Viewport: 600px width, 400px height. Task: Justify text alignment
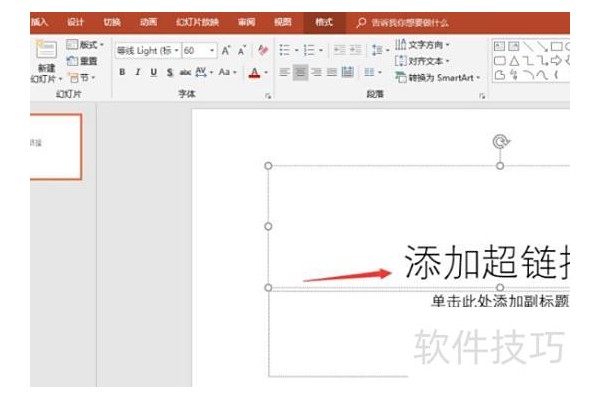pos(332,72)
